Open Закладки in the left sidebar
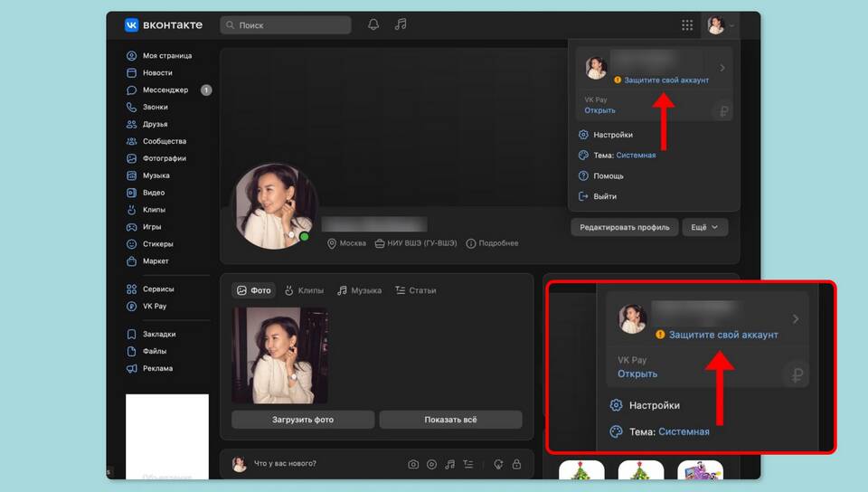Screen dimensions: 868x492 tap(157, 335)
